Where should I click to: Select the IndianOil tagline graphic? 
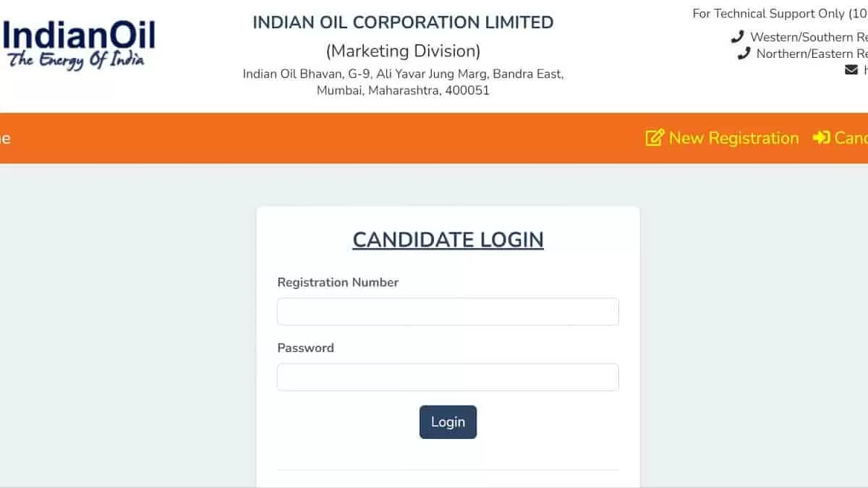[x=76, y=59]
